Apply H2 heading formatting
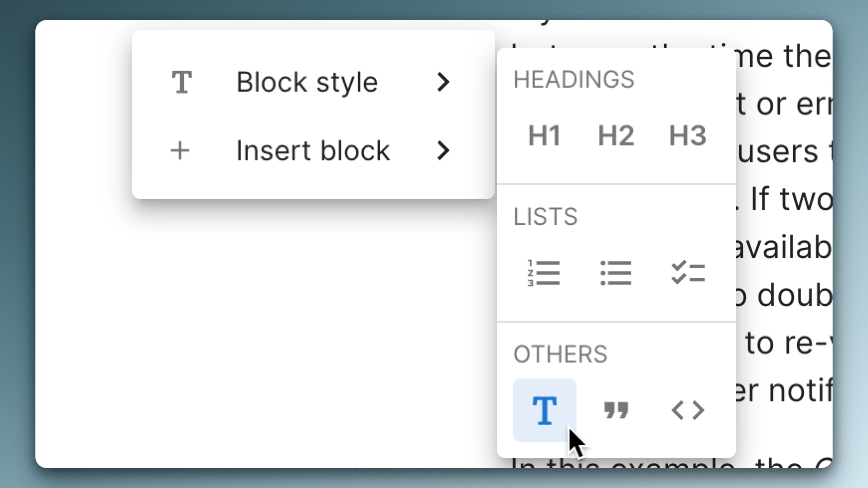The height and width of the screenshot is (488, 868). click(616, 136)
